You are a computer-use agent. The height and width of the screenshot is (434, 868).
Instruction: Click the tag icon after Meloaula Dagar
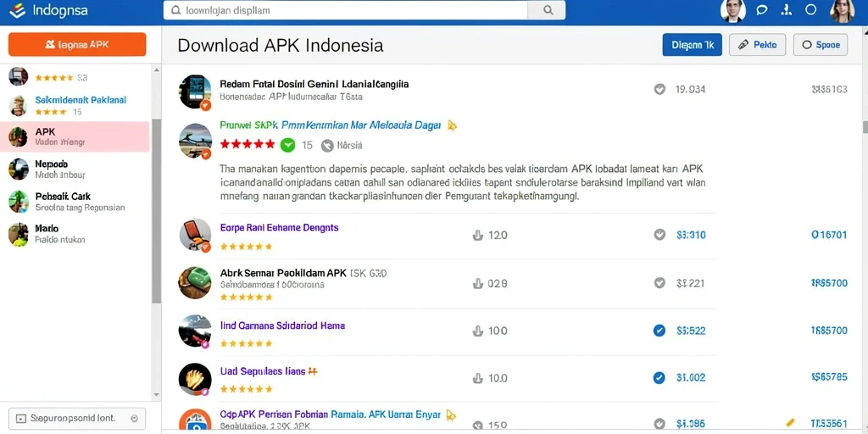tap(453, 125)
